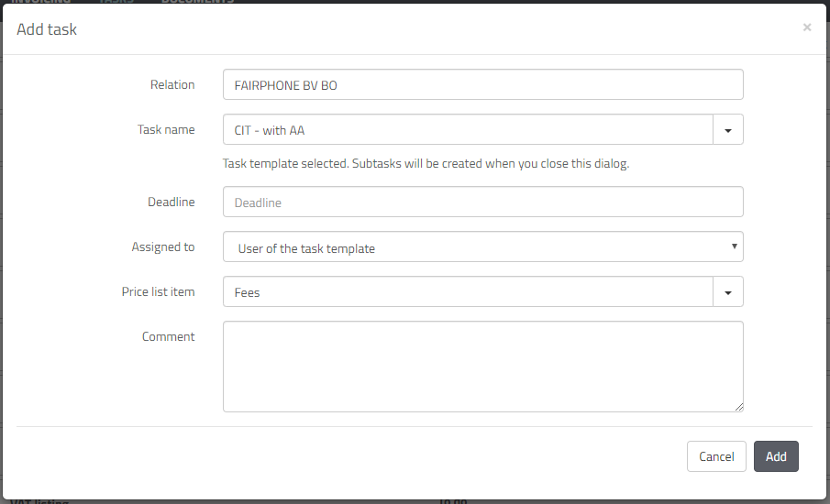
Task: Click the Relation label
Action: [x=172, y=84]
